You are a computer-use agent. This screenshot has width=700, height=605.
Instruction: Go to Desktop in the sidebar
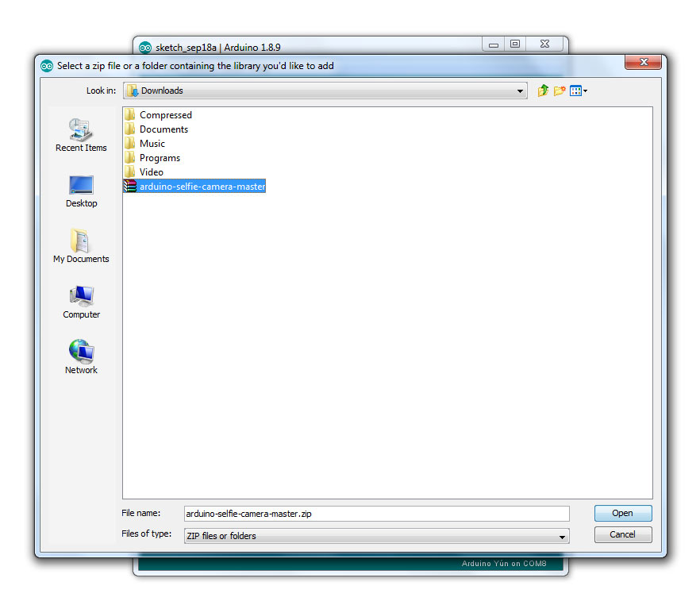(81, 191)
